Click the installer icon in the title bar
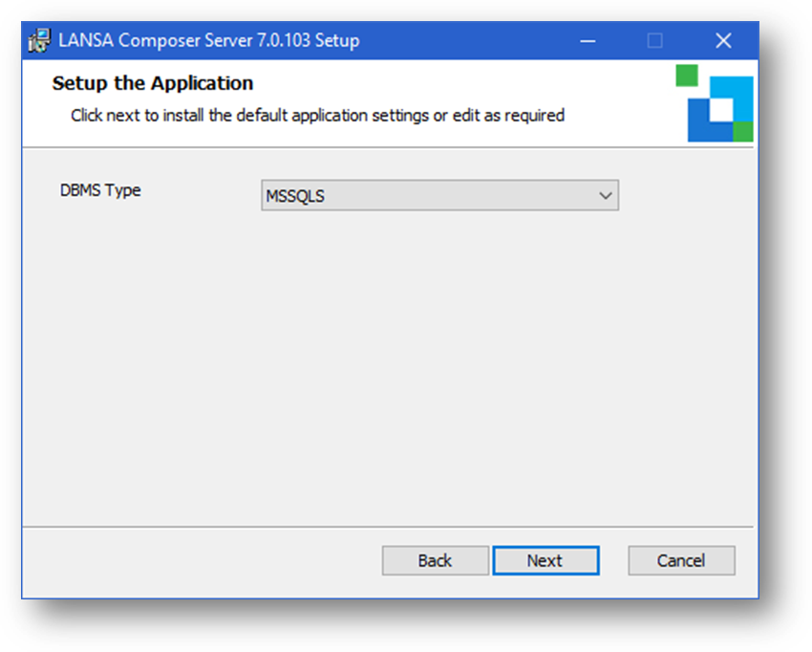812x652 pixels. (x=40, y=41)
